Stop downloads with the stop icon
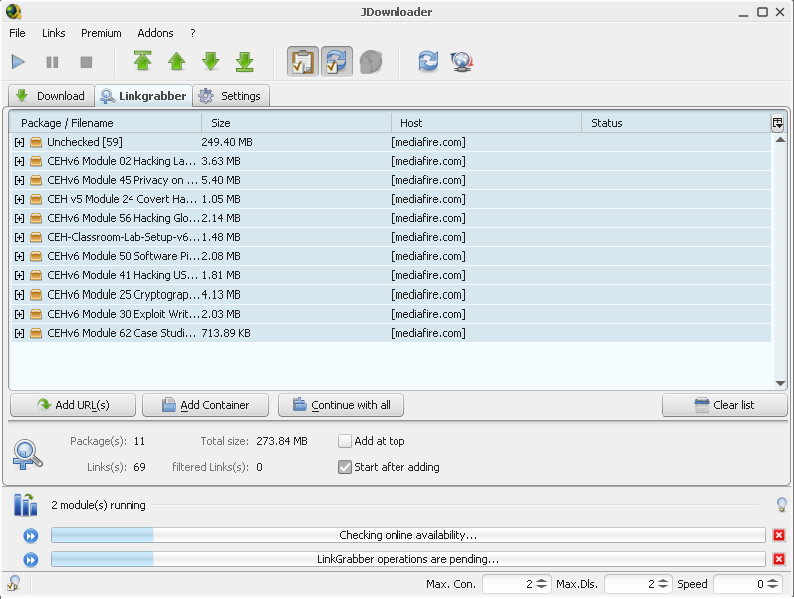794x599 pixels. click(86, 62)
